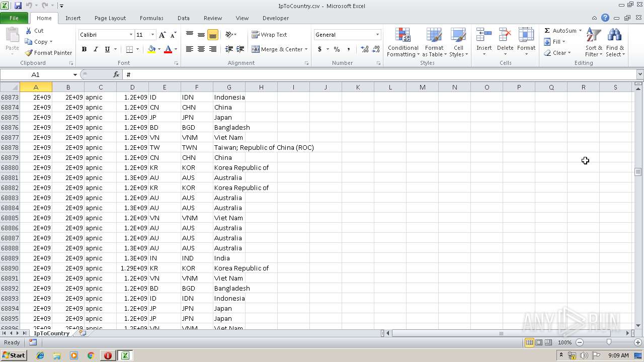Viewport: 644px width, 362px height.
Task: Click the Name Box showing A1
Action: tap(36, 74)
